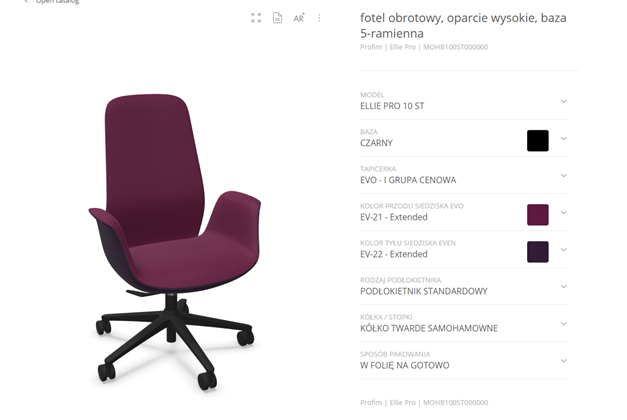Expand the BAZA Czarny chevron
627x420 pixels.
tap(563, 138)
